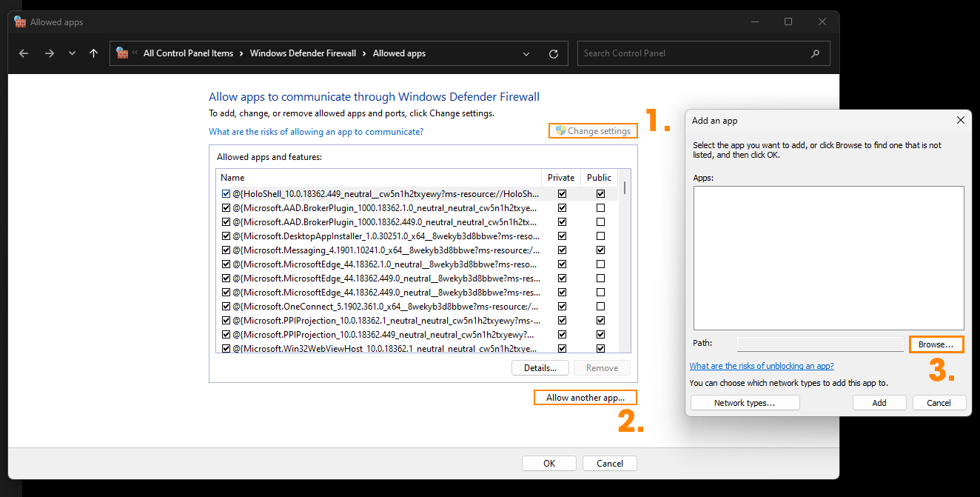Image resolution: width=980 pixels, height=497 pixels.
Task: Click the Change settings button
Action: [593, 131]
